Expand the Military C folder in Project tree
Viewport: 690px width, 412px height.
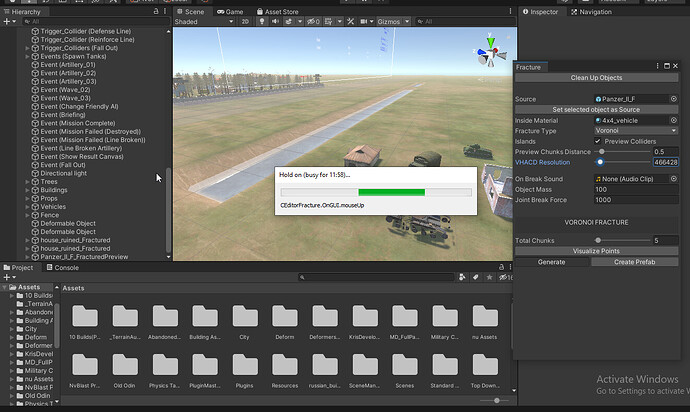pos(12,371)
